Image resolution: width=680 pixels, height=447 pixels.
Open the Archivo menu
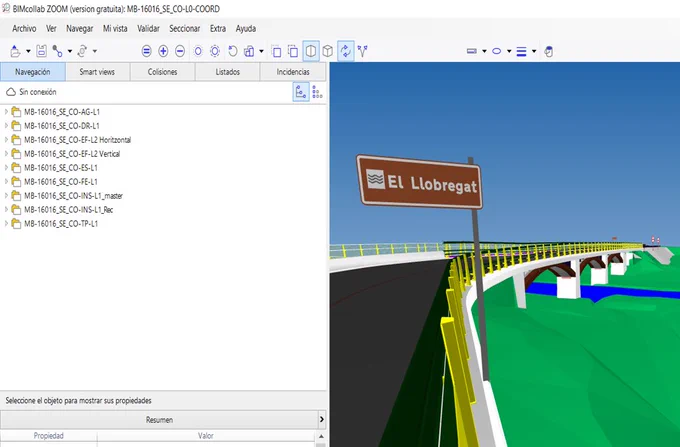tap(24, 29)
